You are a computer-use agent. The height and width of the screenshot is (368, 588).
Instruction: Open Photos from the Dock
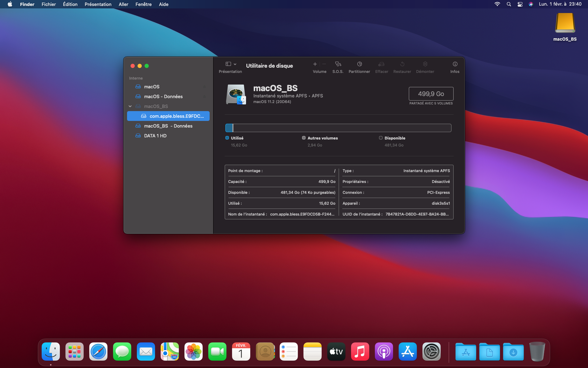click(194, 352)
